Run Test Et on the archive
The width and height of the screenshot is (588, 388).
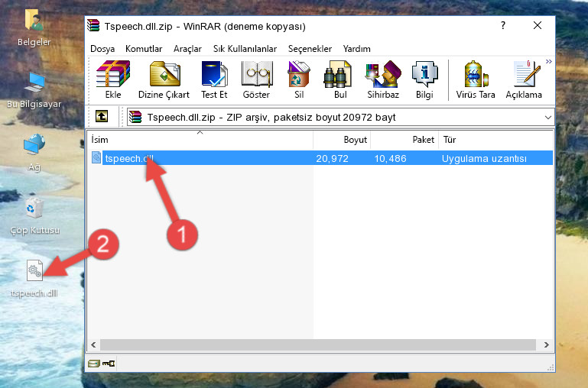pos(214,79)
